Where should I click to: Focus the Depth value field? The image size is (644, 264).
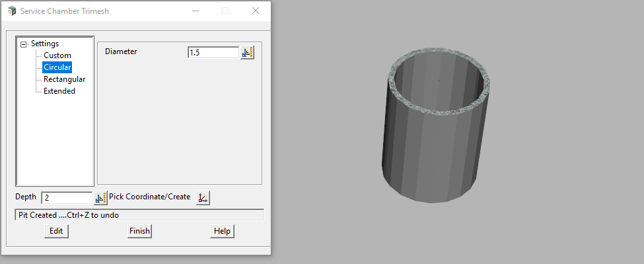(x=66, y=198)
